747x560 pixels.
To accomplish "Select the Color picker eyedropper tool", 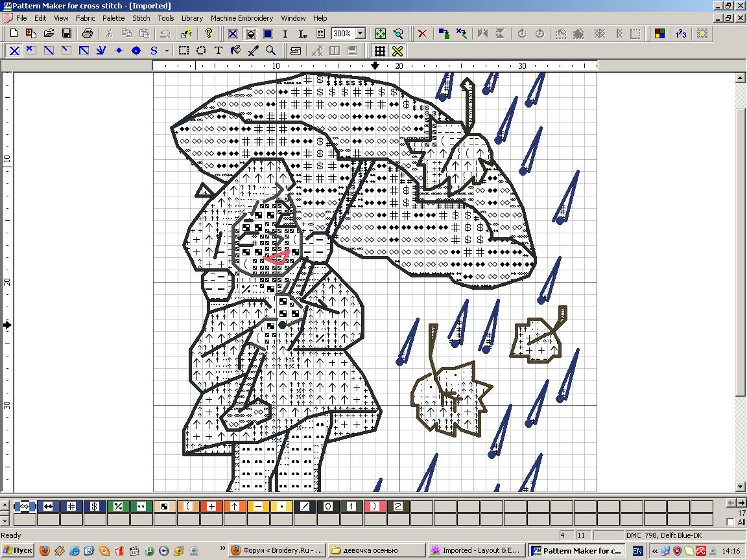I will 254,51.
